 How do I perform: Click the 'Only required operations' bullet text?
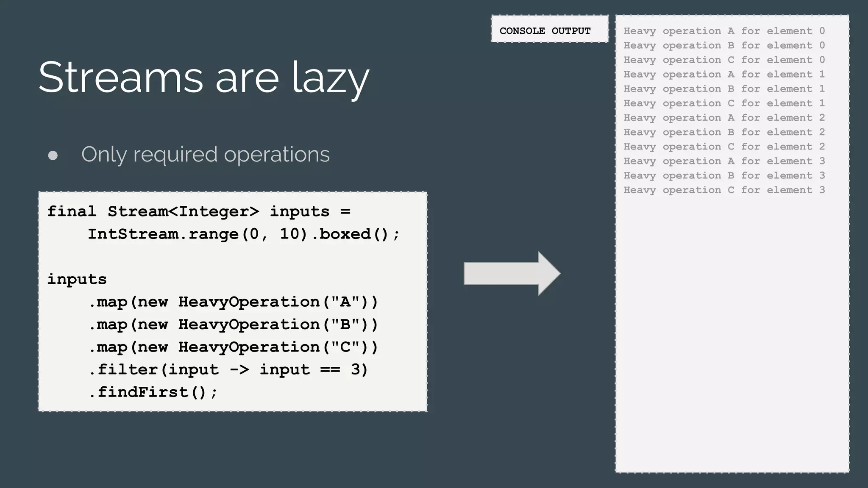click(x=206, y=154)
